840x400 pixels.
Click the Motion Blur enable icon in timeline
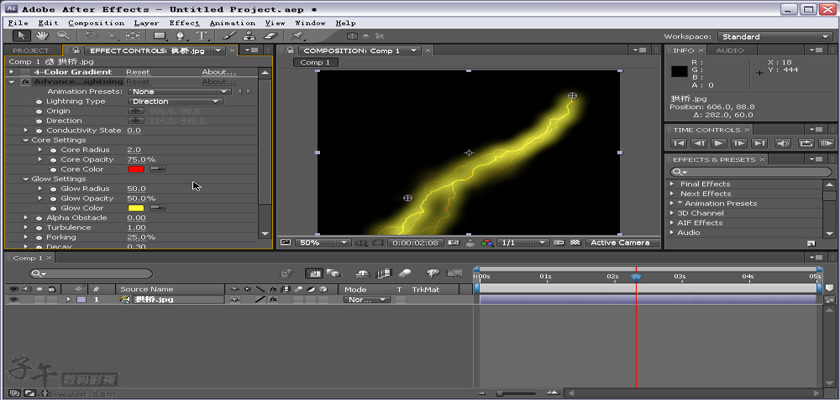(405, 274)
